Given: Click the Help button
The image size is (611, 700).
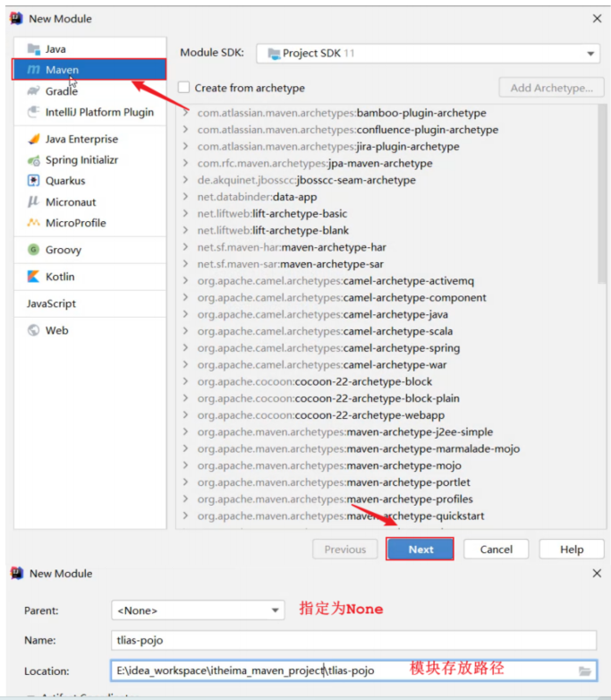Looking at the screenshot, I should click(x=572, y=550).
